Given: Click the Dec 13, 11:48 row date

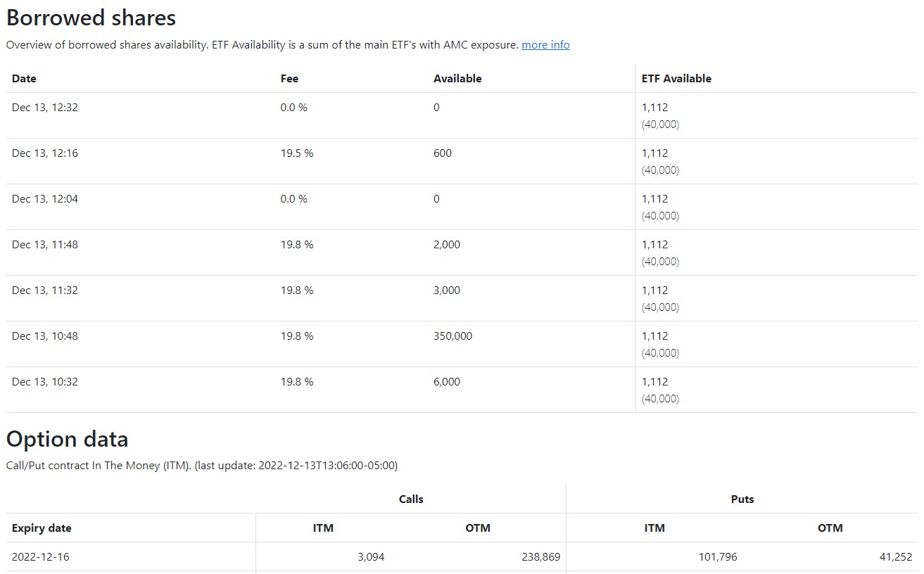Looking at the screenshot, I should [45, 245].
